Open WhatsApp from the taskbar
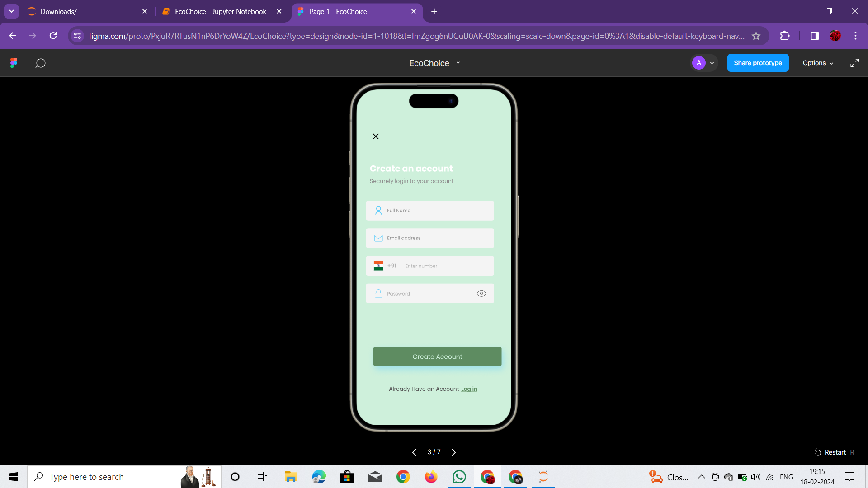The image size is (868, 488). point(459,477)
